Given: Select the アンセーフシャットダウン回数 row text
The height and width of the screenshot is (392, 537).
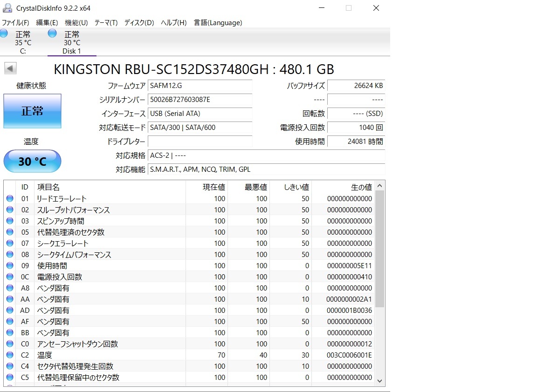Looking at the screenshot, I should point(77,344).
